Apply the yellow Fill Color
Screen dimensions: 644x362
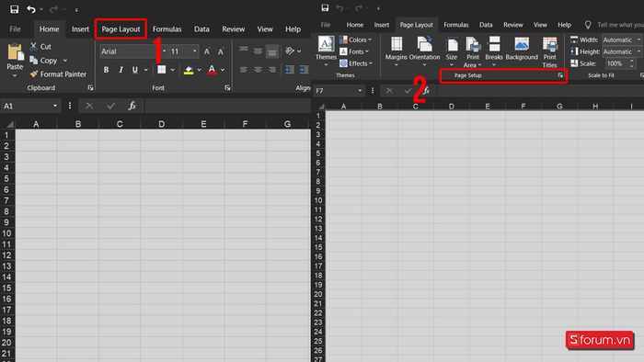(189, 70)
